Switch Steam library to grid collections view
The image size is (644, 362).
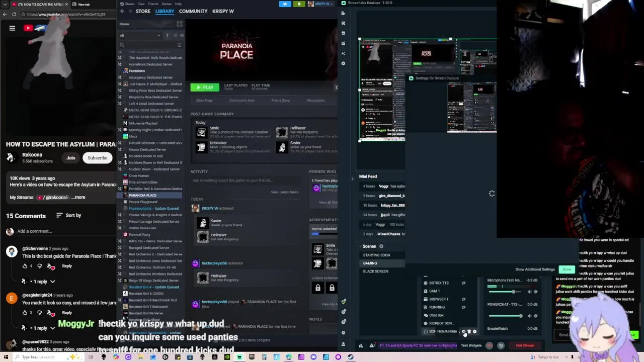pyautogui.click(x=179, y=24)
